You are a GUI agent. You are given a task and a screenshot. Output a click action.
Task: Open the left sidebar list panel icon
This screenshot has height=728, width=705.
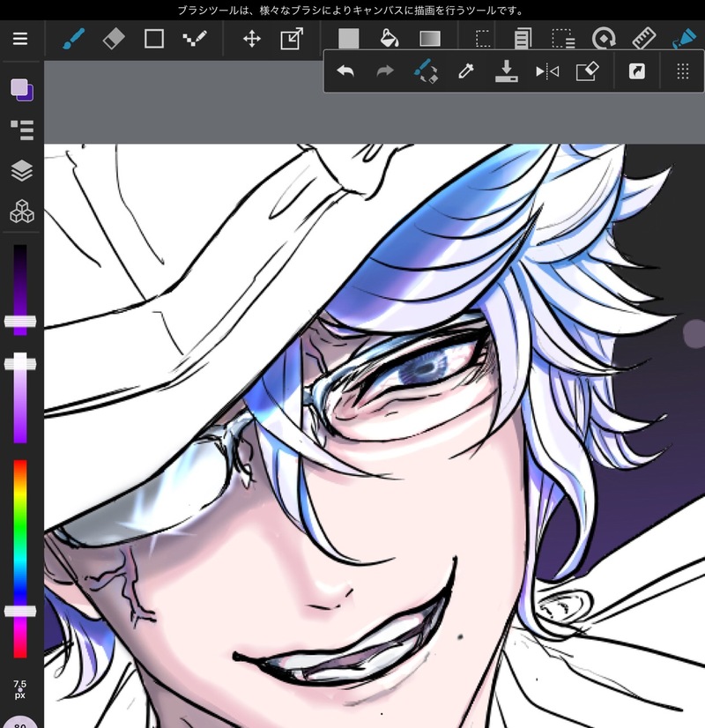(x=22, y=130)
